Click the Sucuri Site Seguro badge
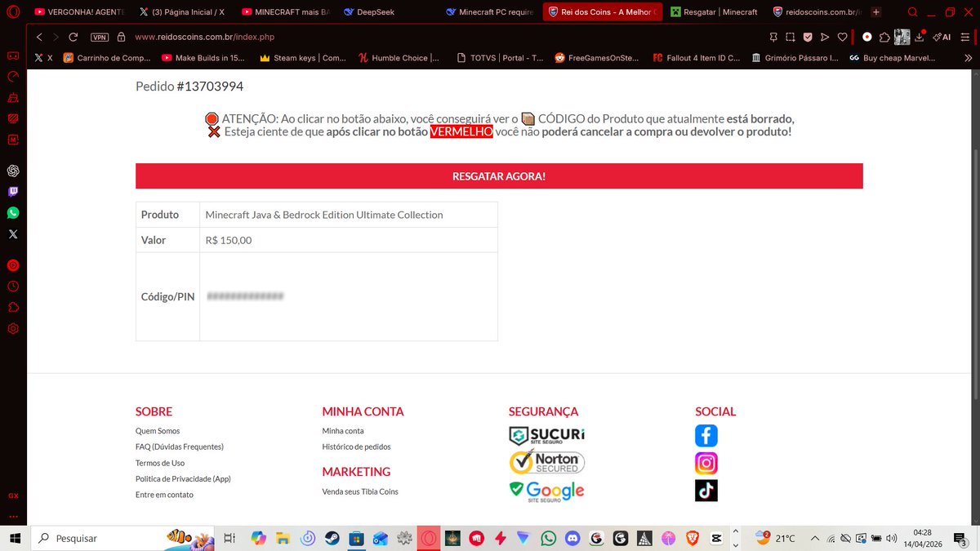 click(x=547, y=436)
